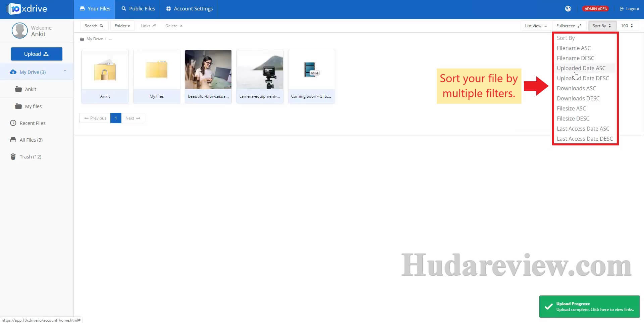Open Recent Files in sidebar
644x323 pixels.
[x=37, y=123]
